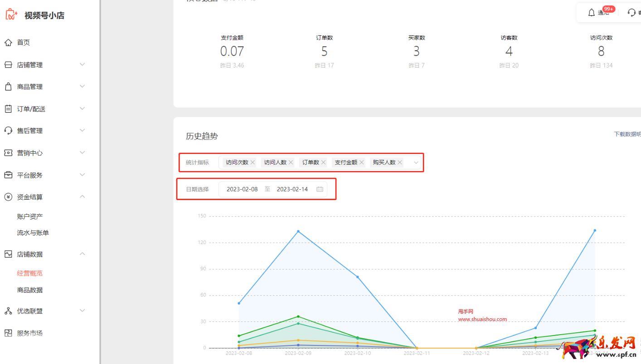Go to 首页 home in sidebar
Image resolution: width=641 pixels, height=364 pixels.
24,43
